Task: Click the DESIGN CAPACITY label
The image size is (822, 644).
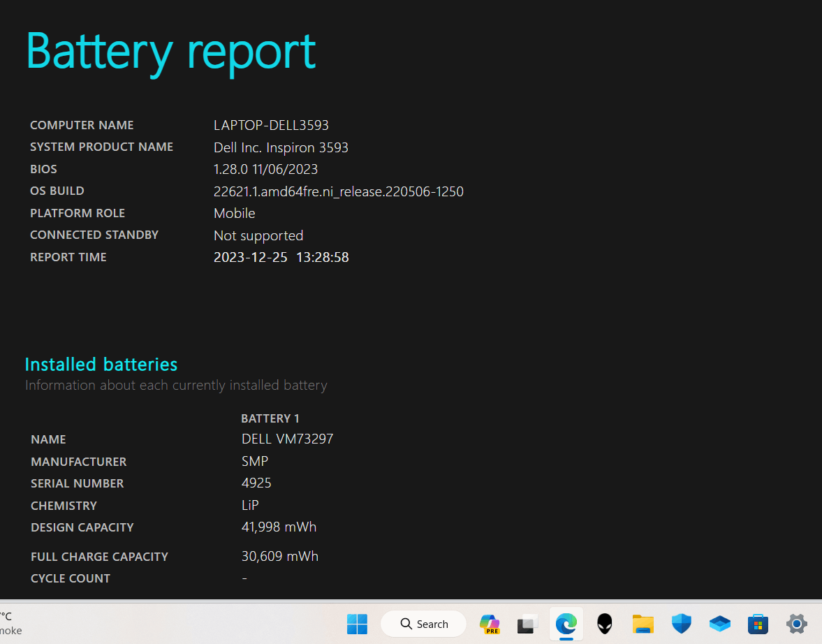Action: [x=82, y=527]
